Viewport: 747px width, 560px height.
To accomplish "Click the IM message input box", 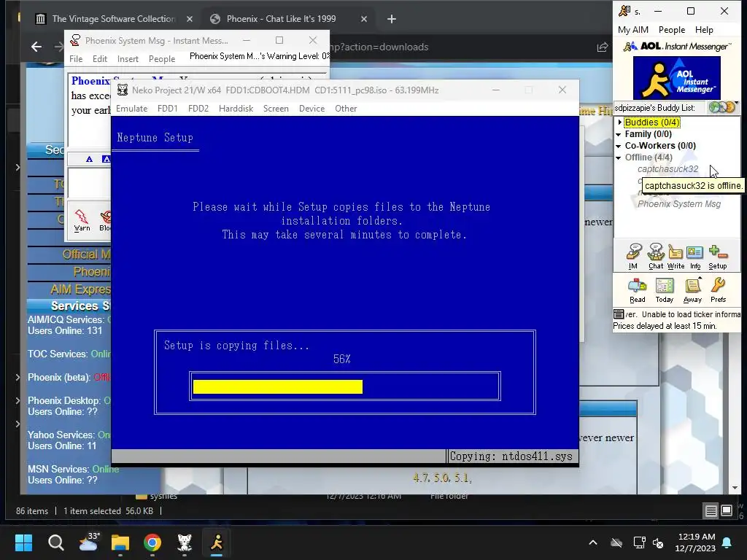I will [x=90, y=183].
